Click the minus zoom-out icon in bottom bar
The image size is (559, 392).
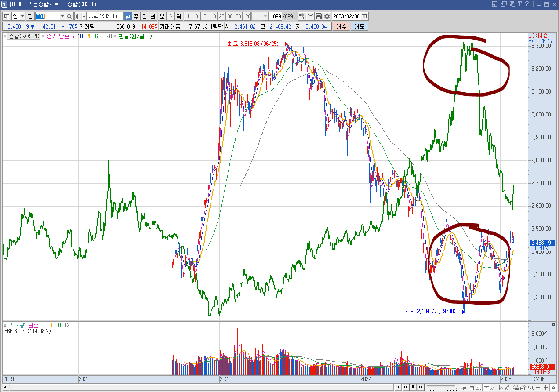click(538, 388)
